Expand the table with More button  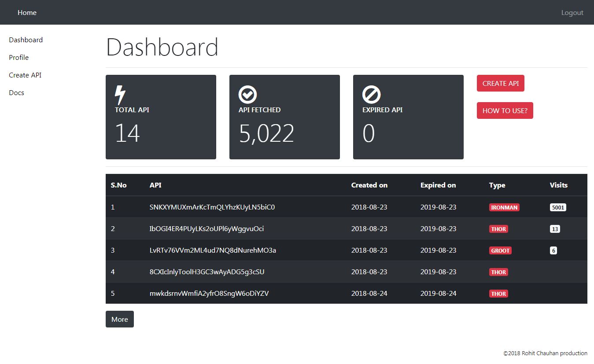pyautogui.click(x=119, y=320)
